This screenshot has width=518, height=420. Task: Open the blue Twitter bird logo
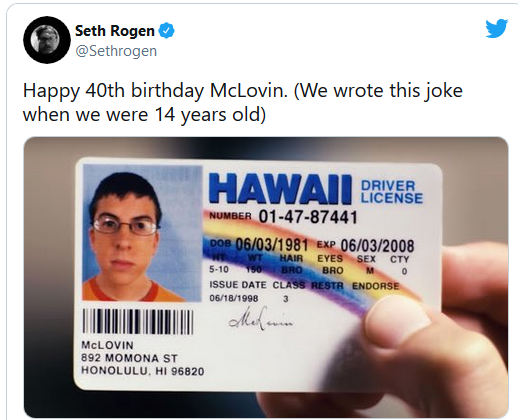coord(496,28)
